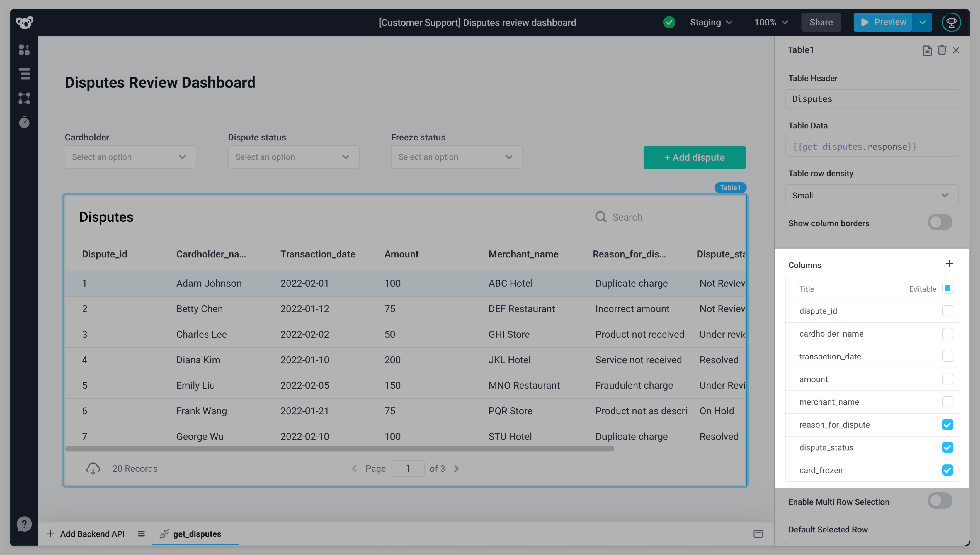The image size is (980, 555).
Task: Check the dispute_id column checkbox
Action: click(948, 311)
